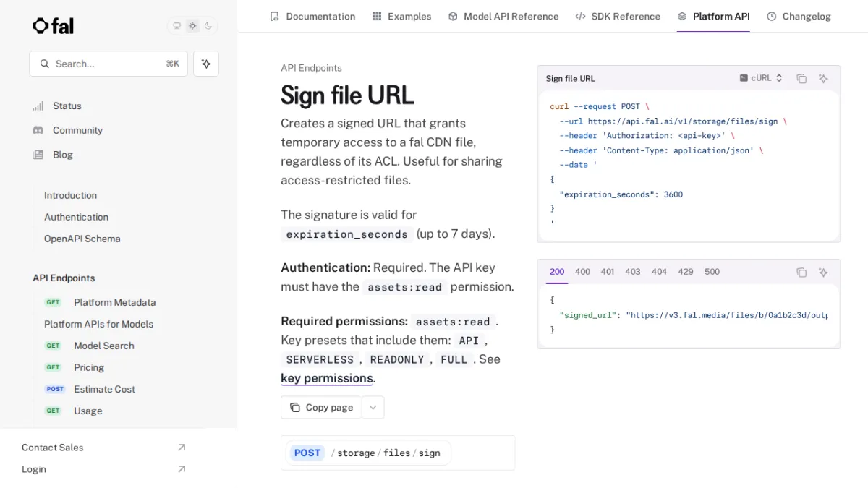868x488 pixels.
Task: Open the AI assistant sparkle button beside search
Action: [206, 64]
